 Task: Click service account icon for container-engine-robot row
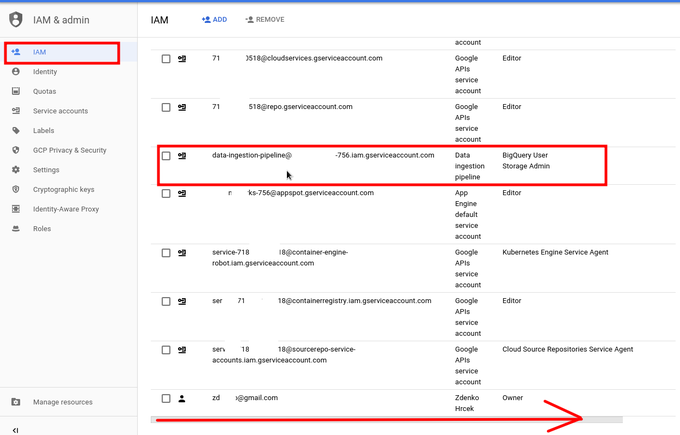[182, 253]
